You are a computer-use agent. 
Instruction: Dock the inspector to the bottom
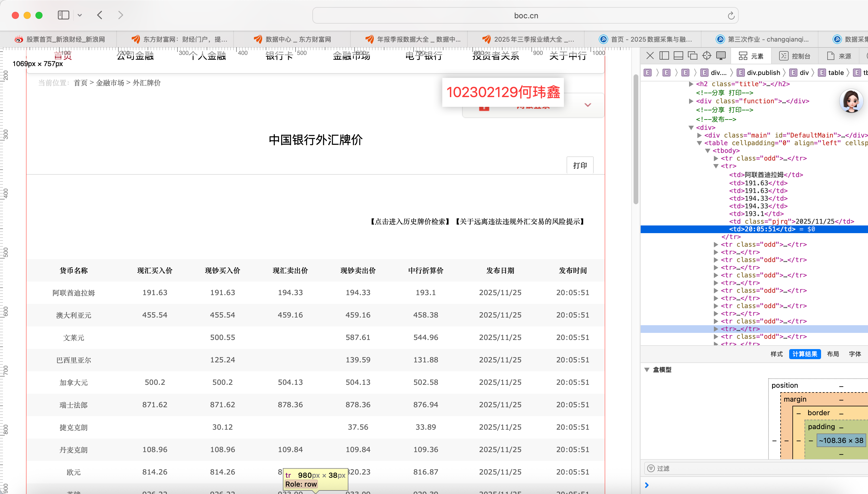[x=678, y=56]
